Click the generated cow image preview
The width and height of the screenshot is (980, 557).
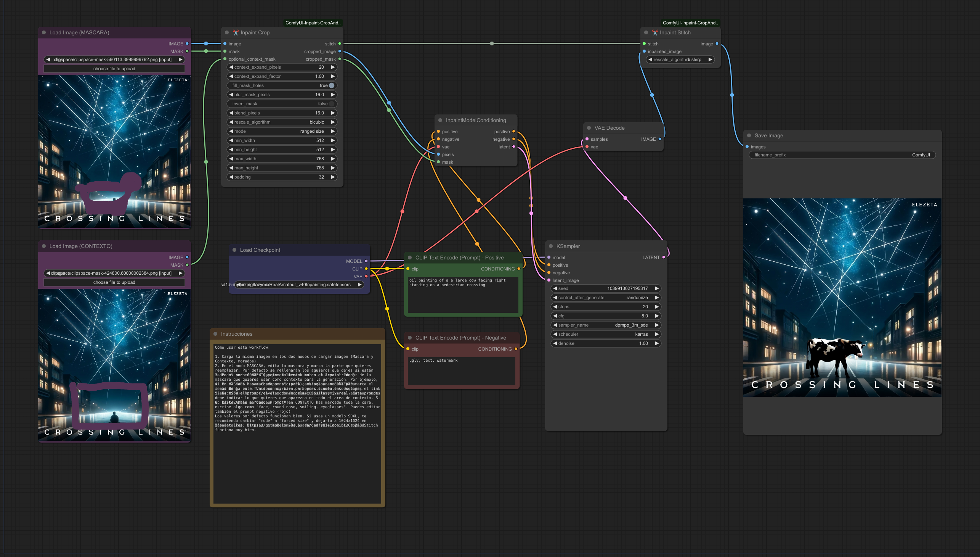coord(842,297)
